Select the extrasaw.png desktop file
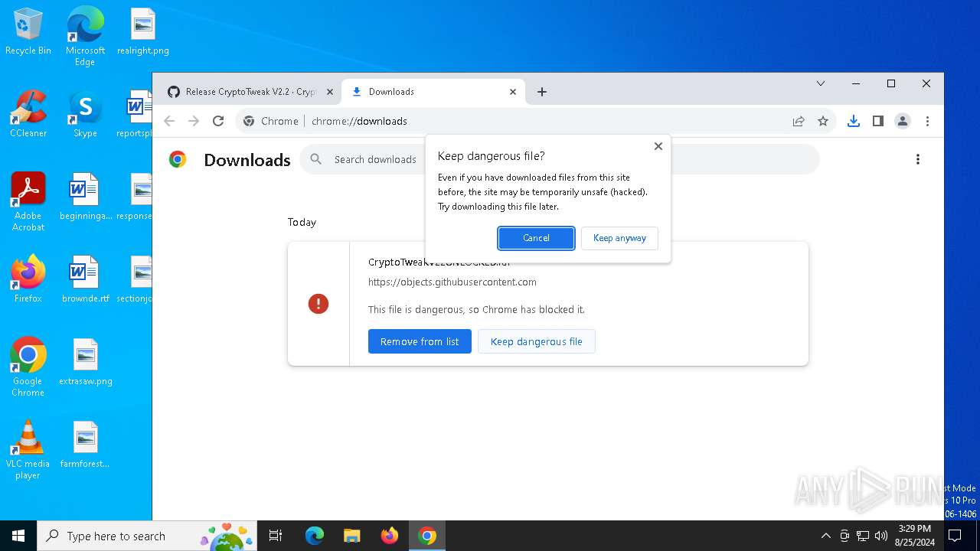 85,361
